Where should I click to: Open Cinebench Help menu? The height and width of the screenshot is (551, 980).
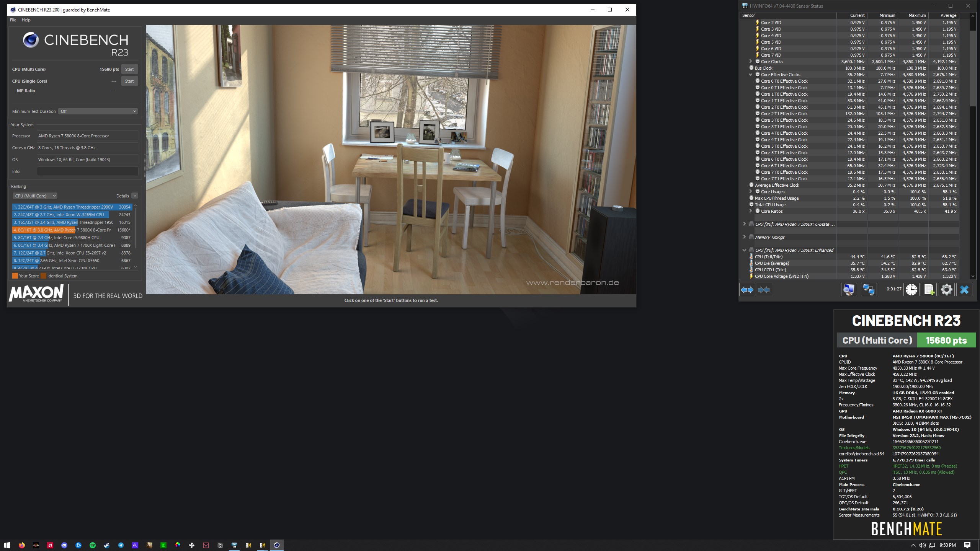click(x=26, y=20)
